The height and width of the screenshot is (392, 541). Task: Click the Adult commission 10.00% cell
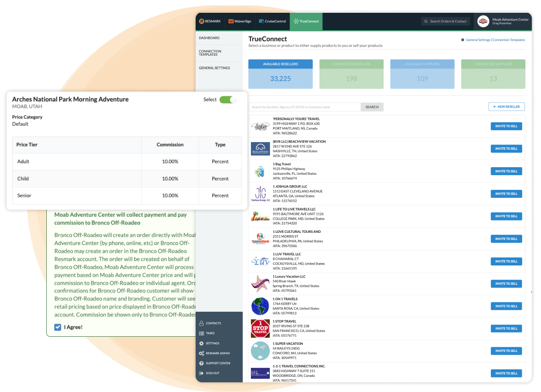coord(170,162)
